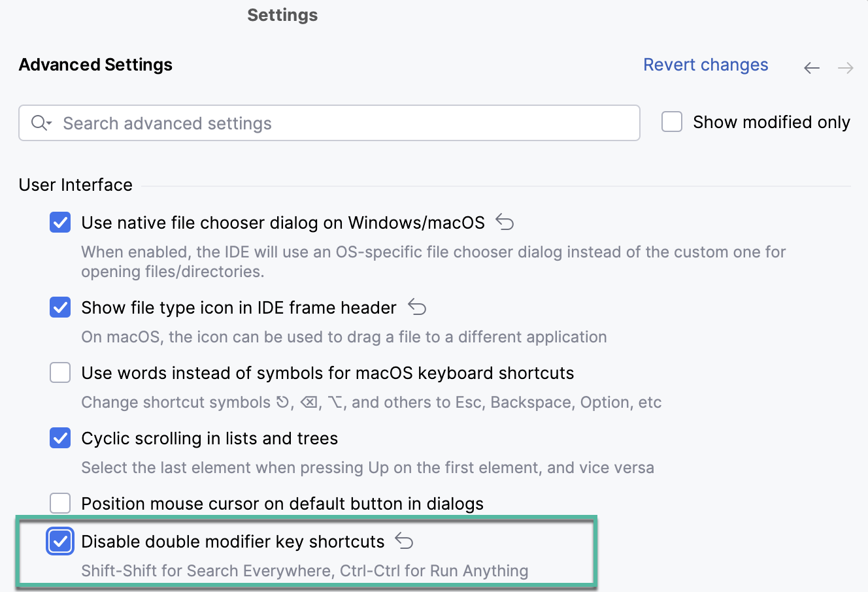Enable words instead of symbols for shortcuts

(x=59, y=372)
